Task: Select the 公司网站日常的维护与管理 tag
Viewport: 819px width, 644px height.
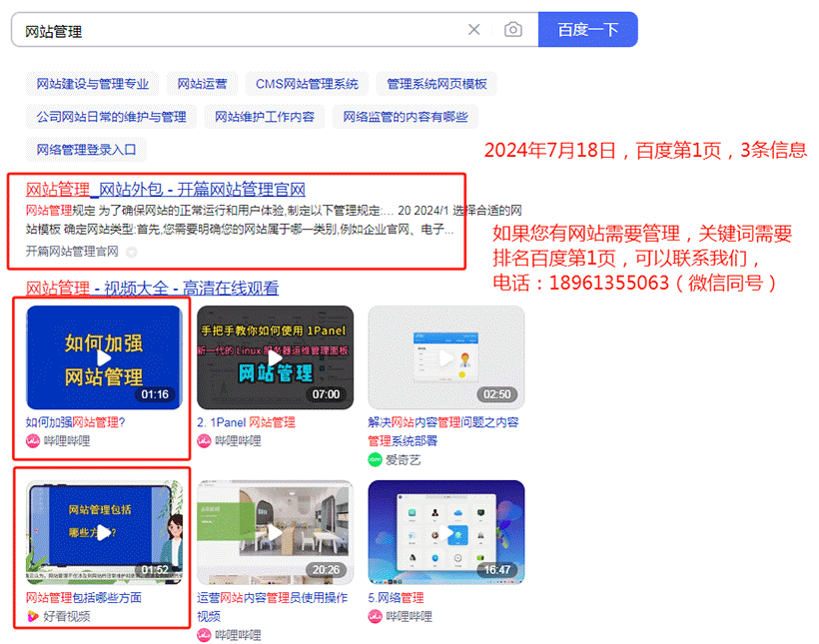Action: click(x=113, y=116)
